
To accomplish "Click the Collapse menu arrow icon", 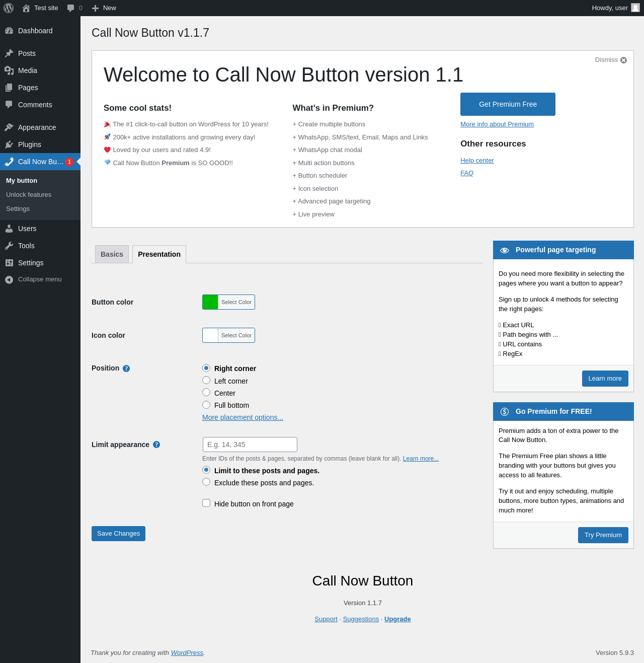I will 9,279.
